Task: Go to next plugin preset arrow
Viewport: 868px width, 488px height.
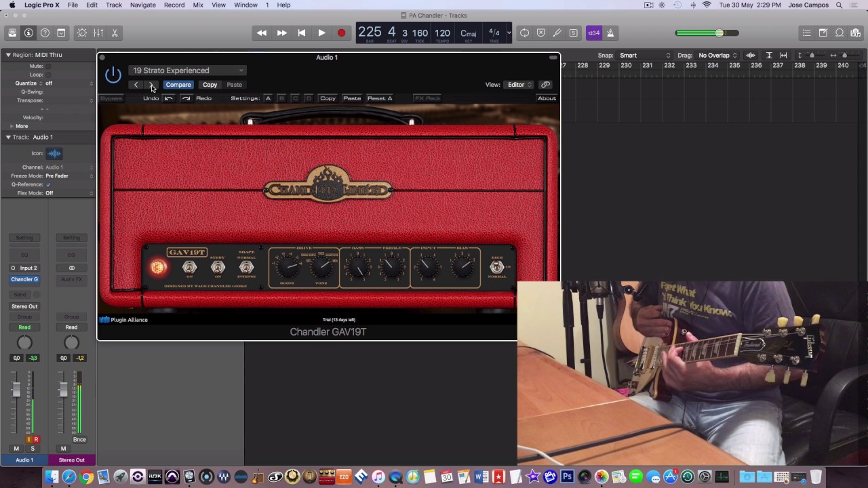Action: (151, 85)
